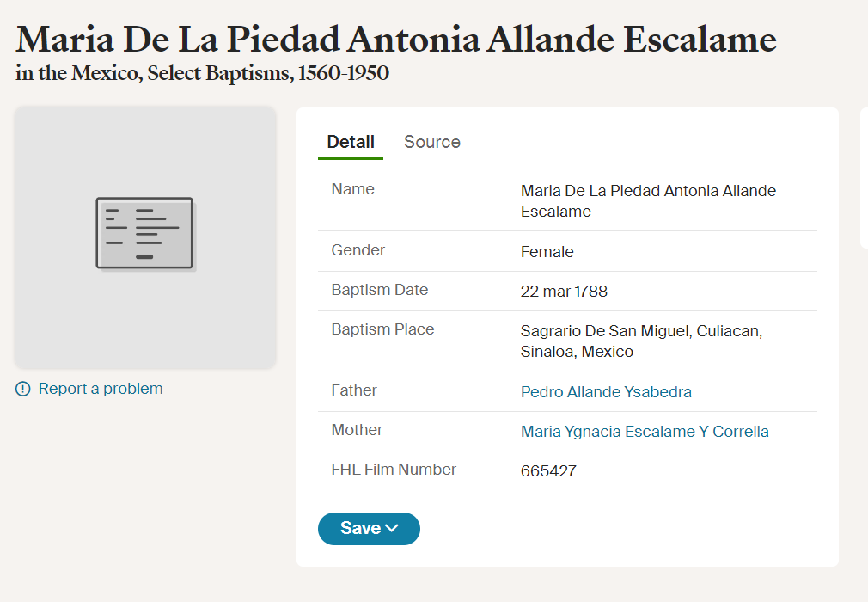Click the large page title heading
The width and height of the screenshot is (868, 602).
pos(396,40)
